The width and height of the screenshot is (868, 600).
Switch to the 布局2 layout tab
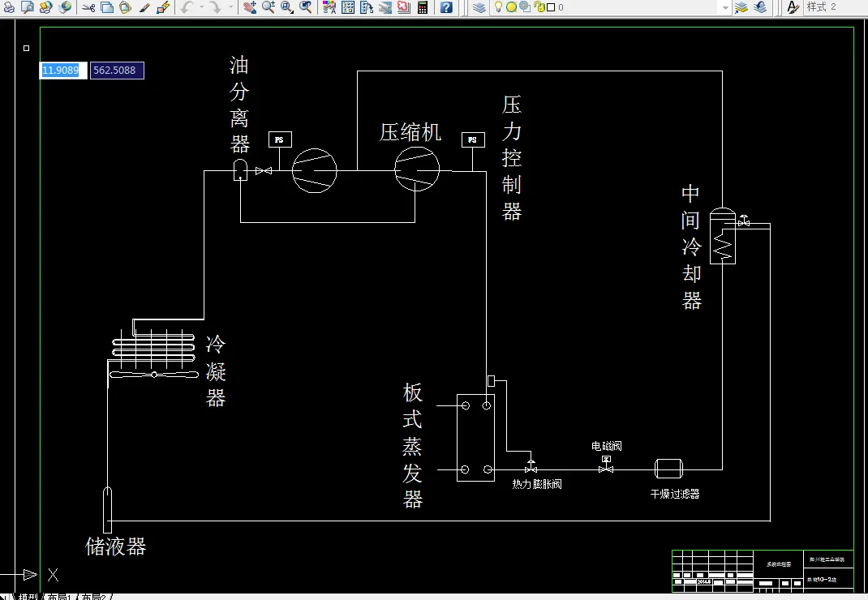click(x=94, y=597)
